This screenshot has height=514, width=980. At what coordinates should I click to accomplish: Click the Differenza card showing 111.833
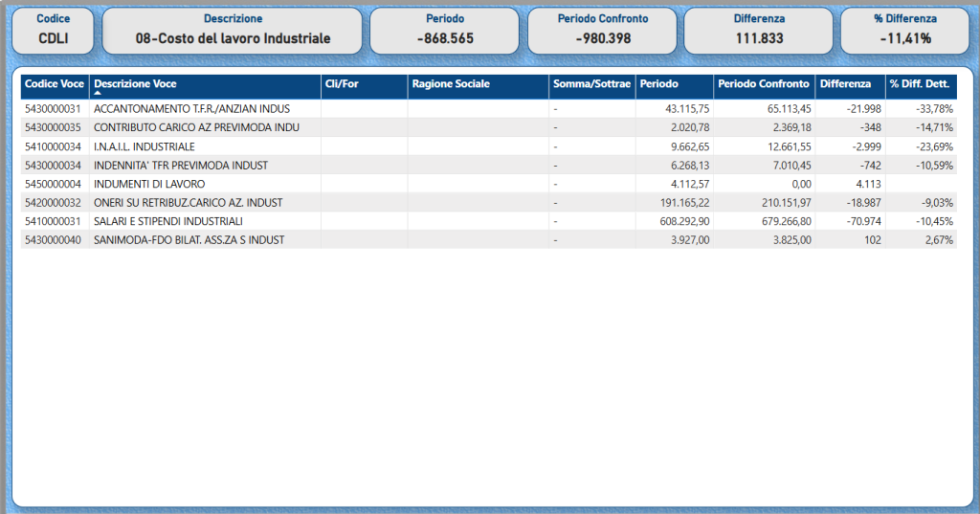click(x=759, y=31)
